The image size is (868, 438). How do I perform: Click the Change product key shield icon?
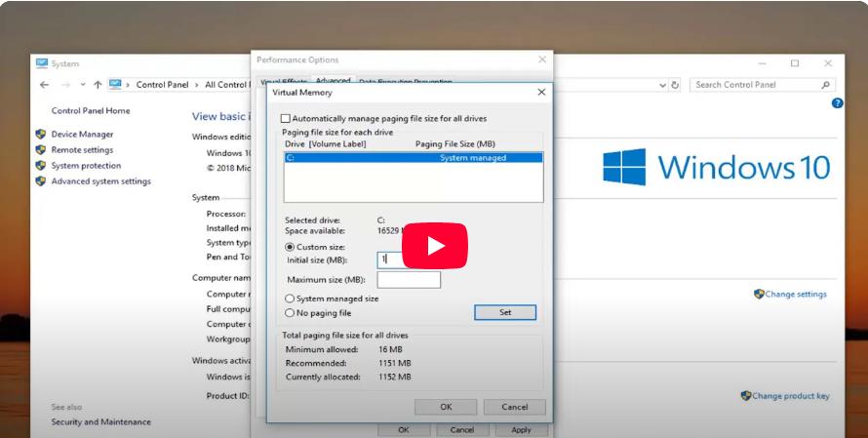(x=746, y=395)
